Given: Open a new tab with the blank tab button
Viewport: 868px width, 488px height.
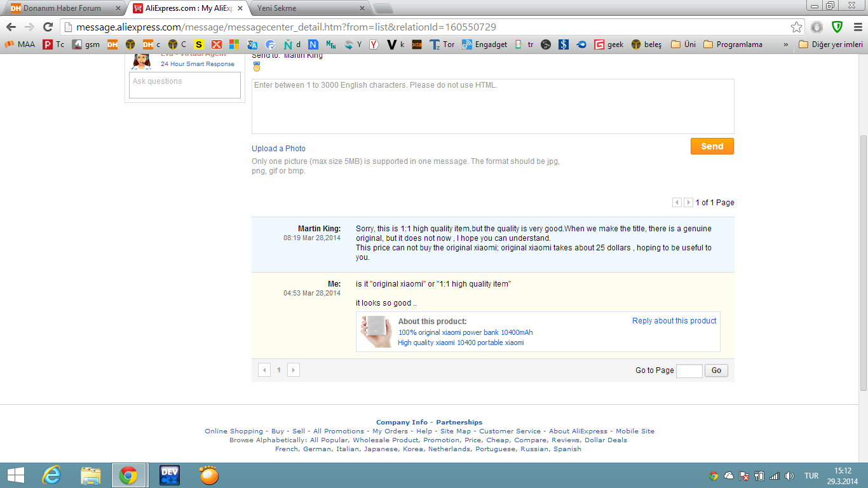Looking at the screenshot, I should click(x=383, y=8).
